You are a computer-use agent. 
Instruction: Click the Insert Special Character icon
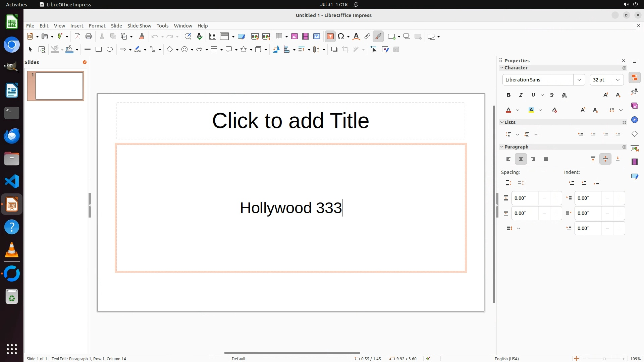341,37
